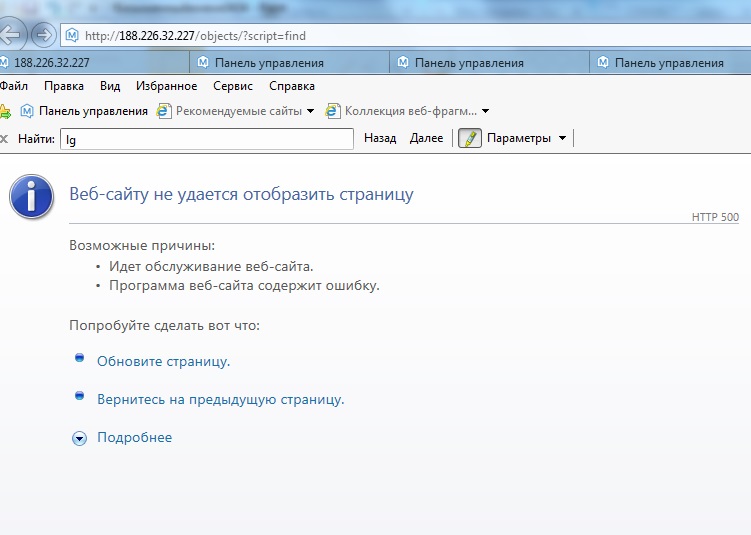
Task: Open the Файл menu
Action: (x=13, y=86)
